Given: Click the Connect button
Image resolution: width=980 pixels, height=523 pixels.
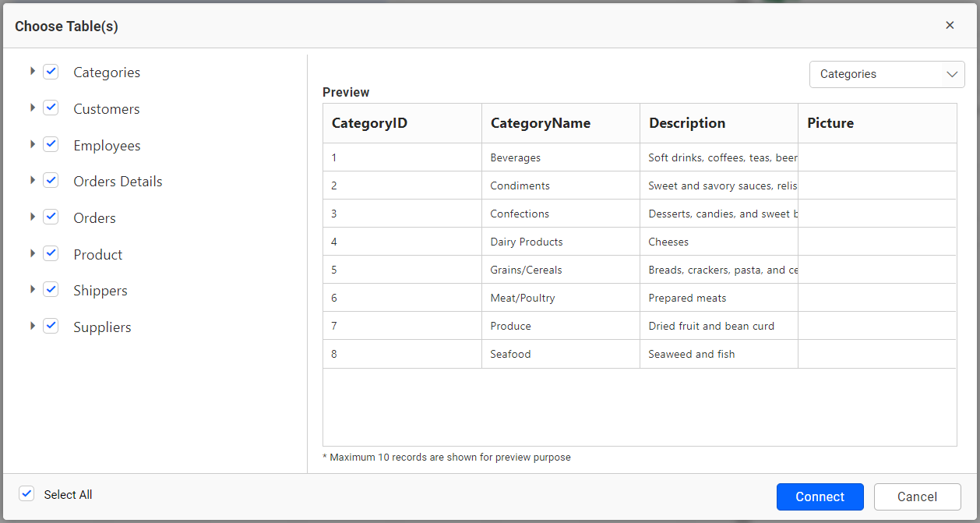Looking at the screenshot, I should (820, 496).
